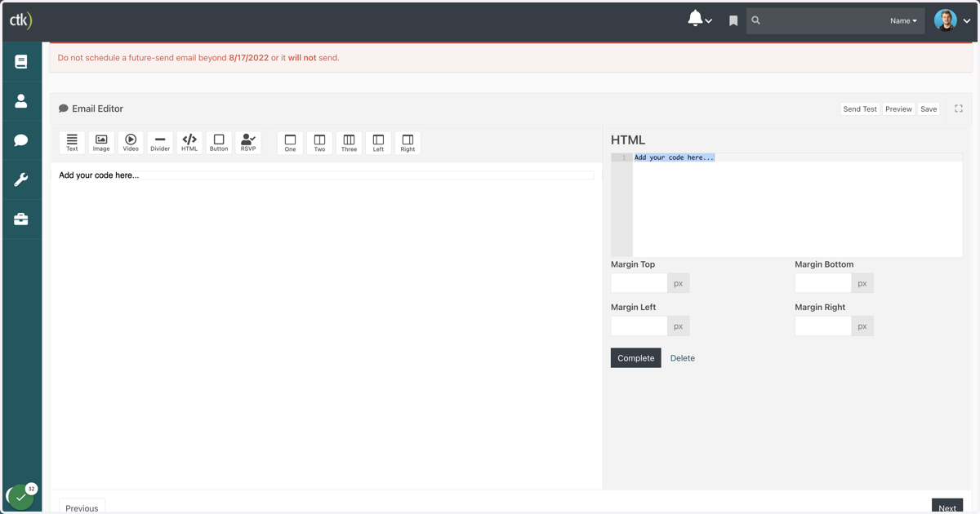Go to Previous step

pyautogui.click(x=82, y=506)
